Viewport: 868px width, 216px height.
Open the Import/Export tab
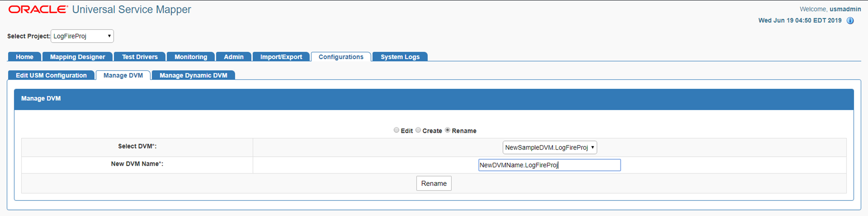[x=281, y=57]
